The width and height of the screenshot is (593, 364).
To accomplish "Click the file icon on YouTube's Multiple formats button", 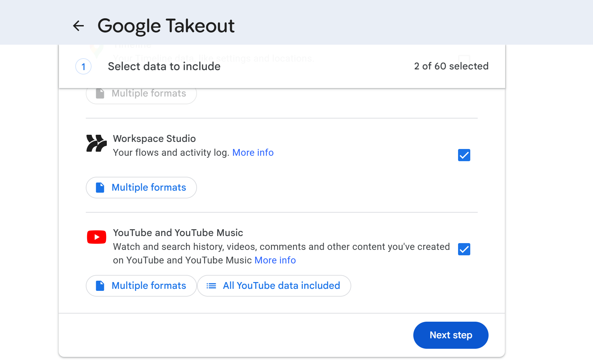I will tap(100, 285).
